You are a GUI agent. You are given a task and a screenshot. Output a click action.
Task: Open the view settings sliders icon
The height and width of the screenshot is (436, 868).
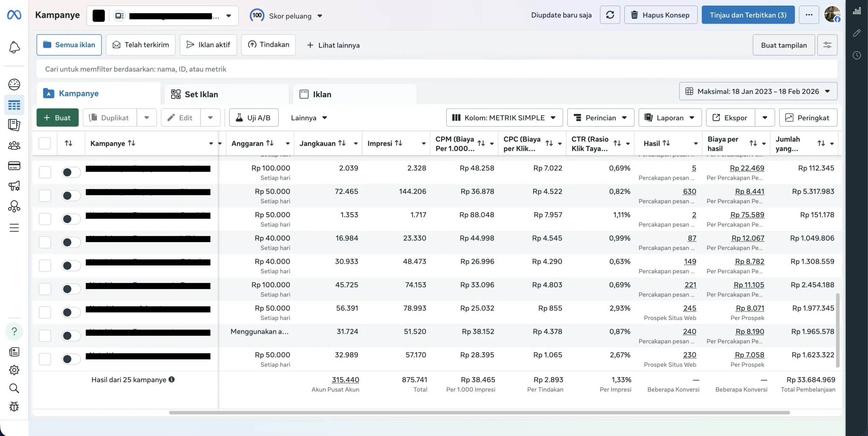827,45
